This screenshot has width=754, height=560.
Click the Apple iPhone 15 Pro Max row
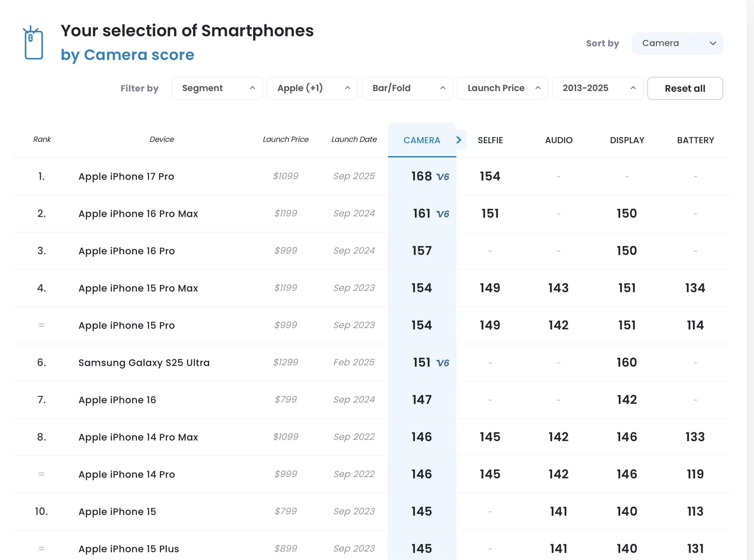click(x=138, y=288)
